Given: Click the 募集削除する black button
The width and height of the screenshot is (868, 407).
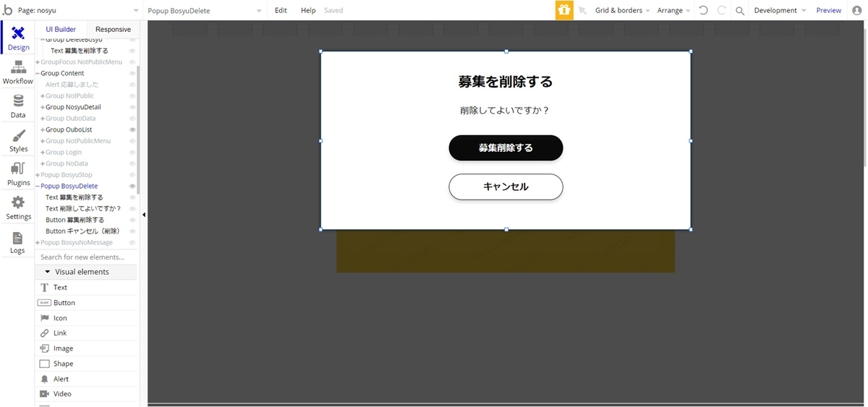Looking at the screenshot, I should click(x=506, y=147).
